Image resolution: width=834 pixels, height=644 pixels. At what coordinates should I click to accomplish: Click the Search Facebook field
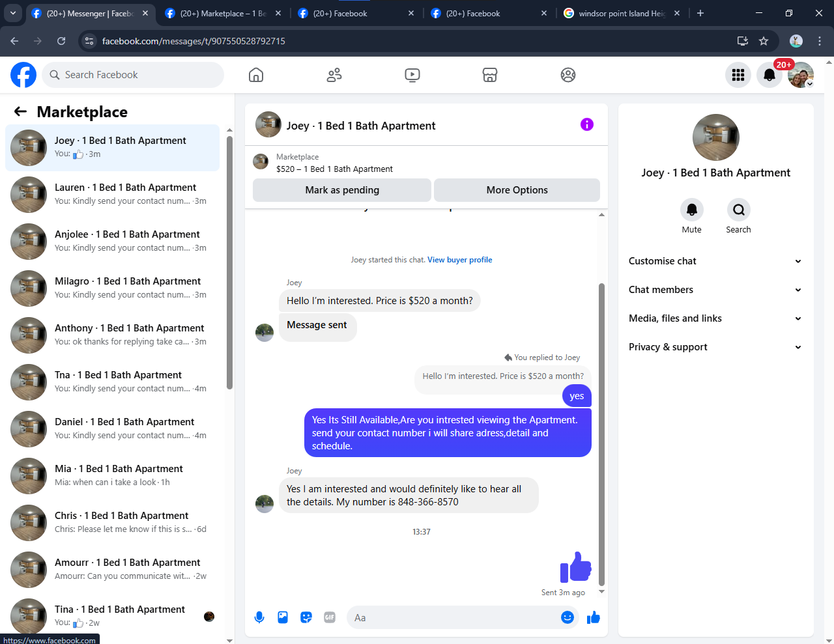133,75
